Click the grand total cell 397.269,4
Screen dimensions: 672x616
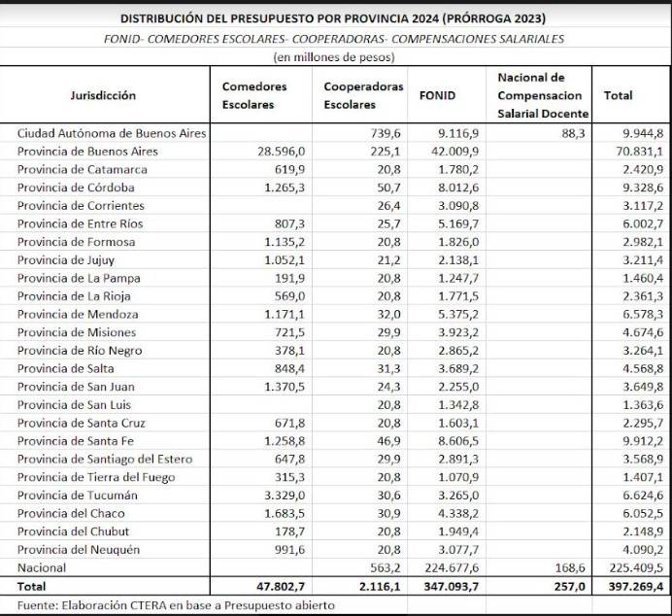tap(631, 588)
